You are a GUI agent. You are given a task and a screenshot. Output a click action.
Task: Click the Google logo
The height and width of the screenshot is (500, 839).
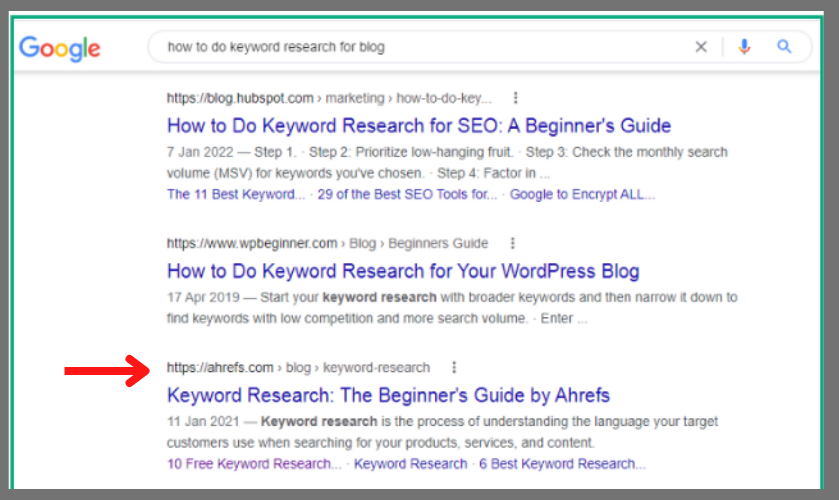coord(59,48)
